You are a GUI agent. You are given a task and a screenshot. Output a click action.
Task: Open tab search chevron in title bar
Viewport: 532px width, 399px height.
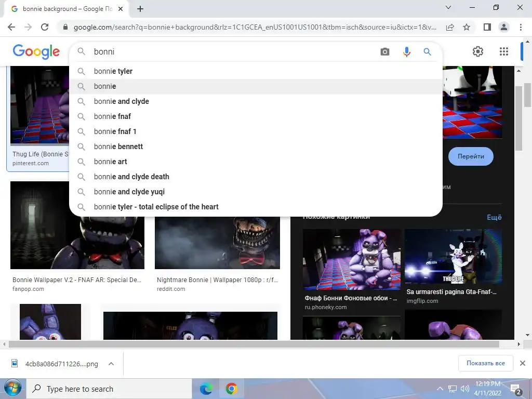pyautogui.click(x=448, y=7)
